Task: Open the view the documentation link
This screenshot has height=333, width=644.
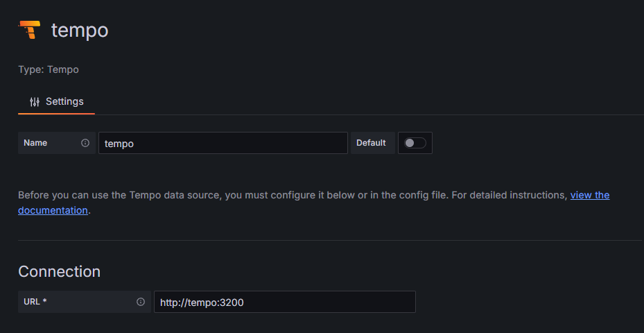Action: click(x=590, y=195)
